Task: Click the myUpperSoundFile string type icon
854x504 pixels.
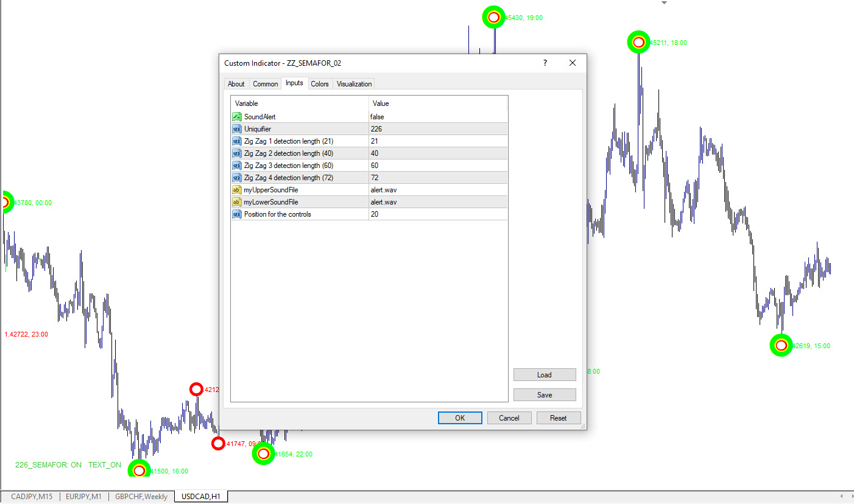Action: 237,190
